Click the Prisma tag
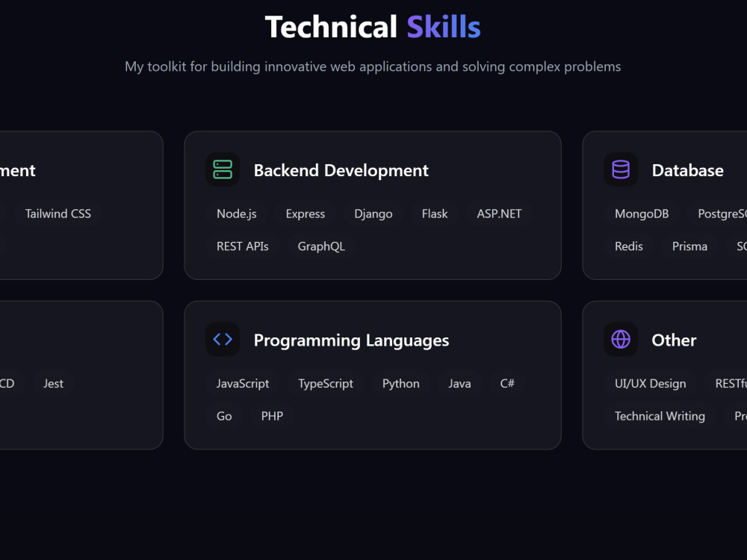The width and height of the screenshot is (747, 560). click(689, 246)
